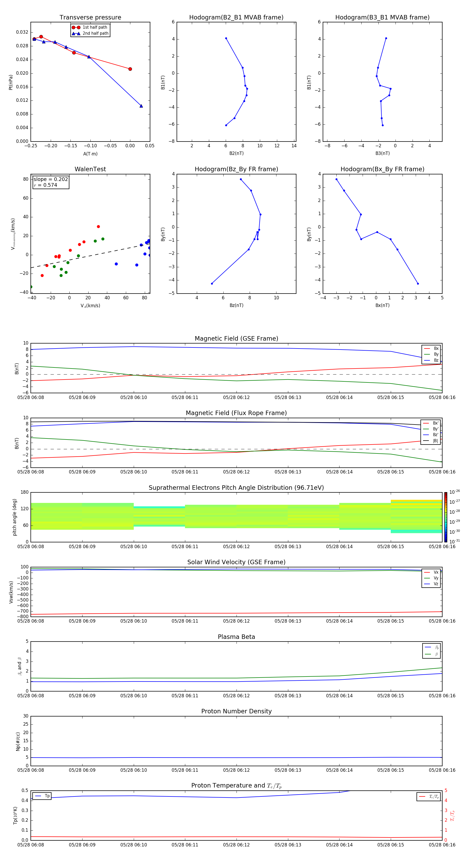Click the 'B3(nT)' x-axis label
The image size is (473, 868).
[382, 153]
